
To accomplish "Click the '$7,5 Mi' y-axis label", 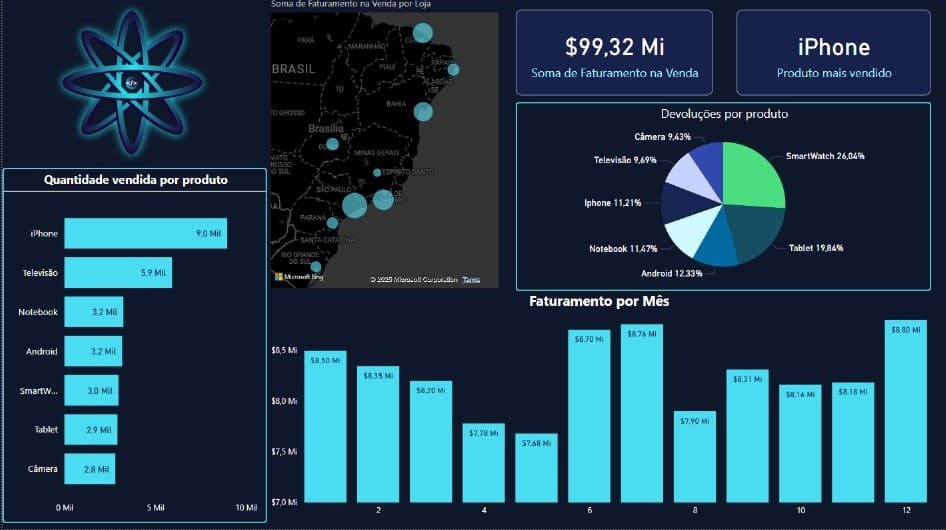I will pyautogui.click(x=284, y=452).
